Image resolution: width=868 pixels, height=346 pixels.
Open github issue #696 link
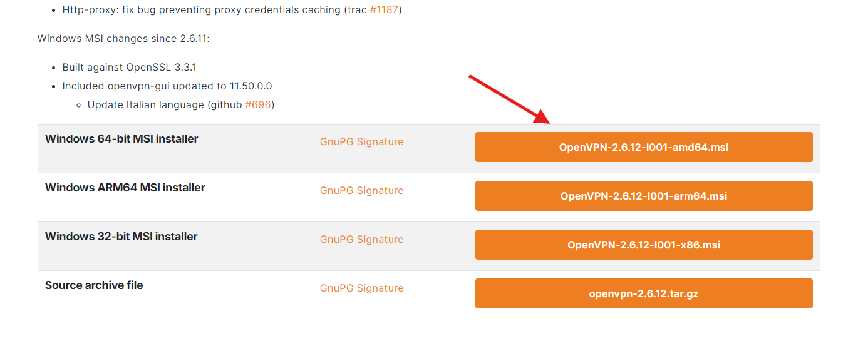[x=258, y=105]
